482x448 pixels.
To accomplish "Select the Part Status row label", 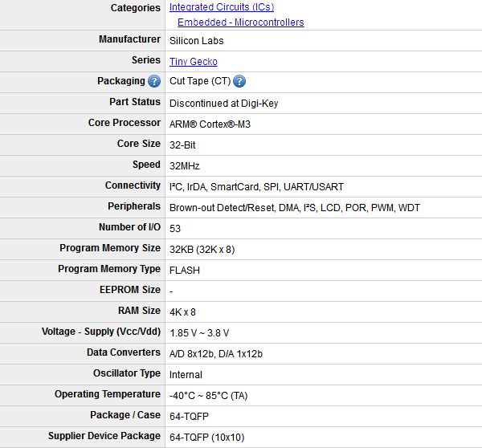I will click(x=135, y=102).
